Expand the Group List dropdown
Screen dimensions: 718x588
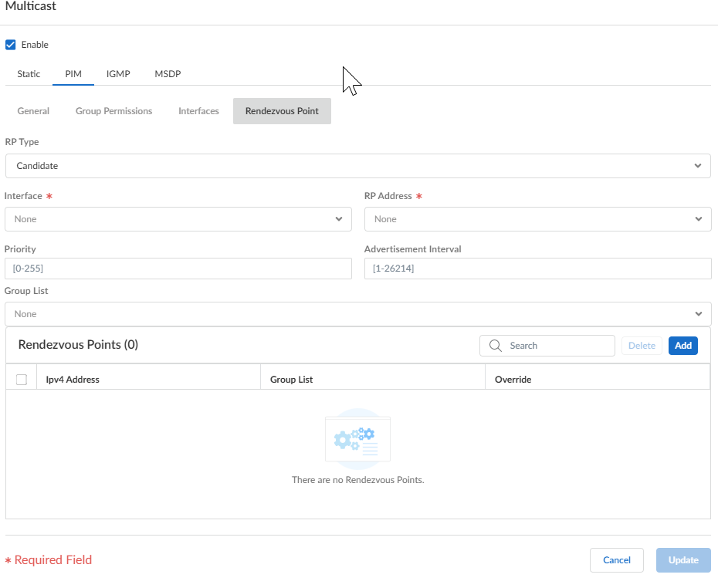[357, 314]
